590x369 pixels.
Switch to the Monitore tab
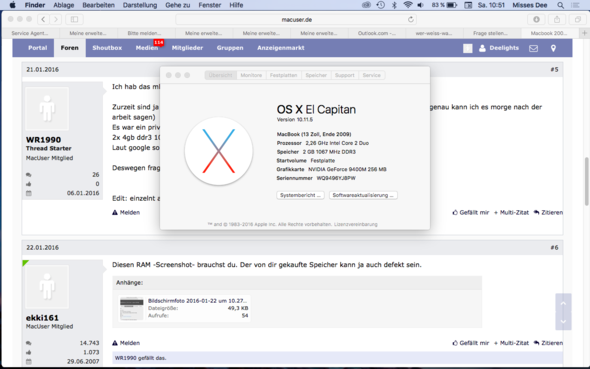(251, 75)
